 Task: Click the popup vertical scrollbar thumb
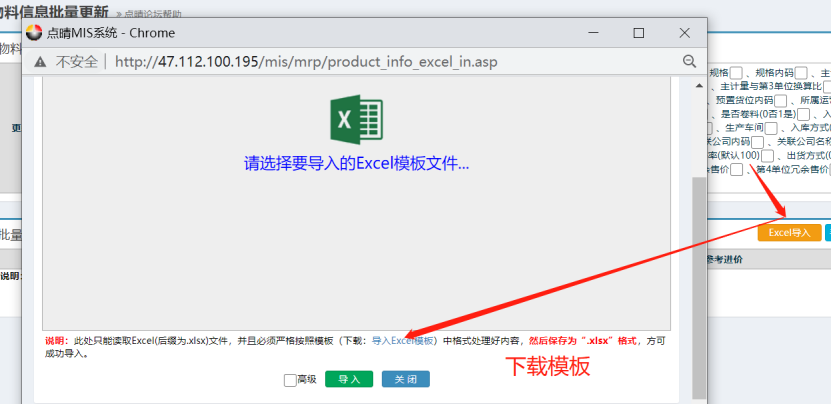tap(699, 289)
